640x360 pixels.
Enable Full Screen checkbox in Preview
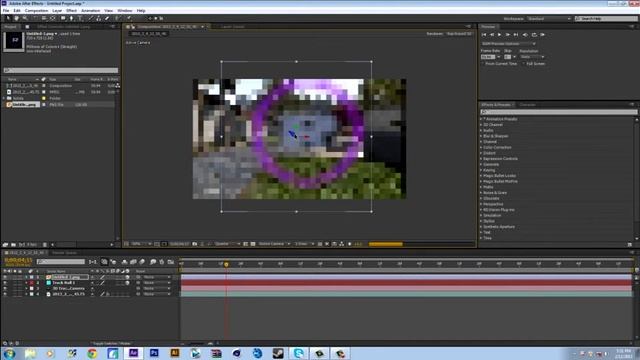(x=524, y=64)
